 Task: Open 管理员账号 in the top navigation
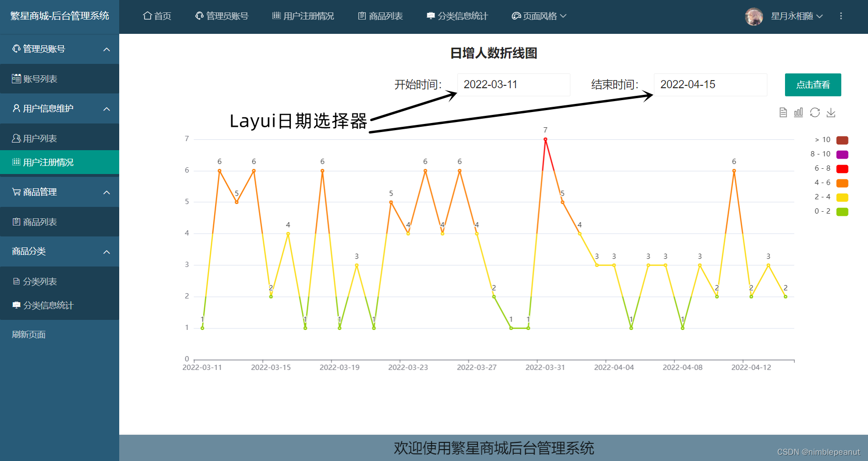pyautogui.click(x=222, y=16)
